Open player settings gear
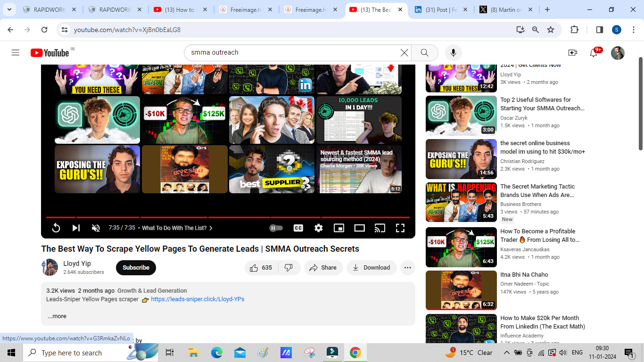The width and height of the screenshot is (644, 362). [319, 228]
